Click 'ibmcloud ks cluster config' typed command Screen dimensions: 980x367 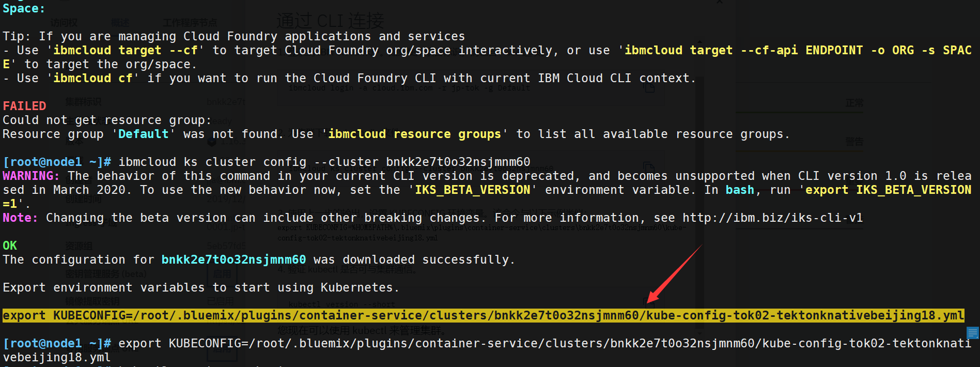(212, 162)
